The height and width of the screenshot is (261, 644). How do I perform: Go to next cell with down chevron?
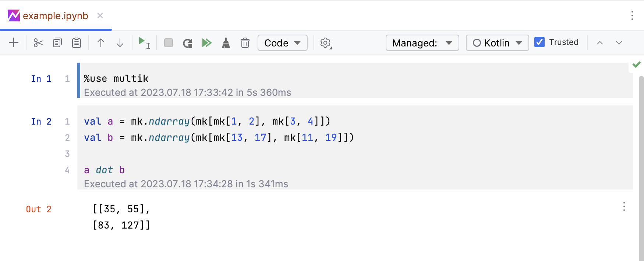pyautogui.click(x=619, y=43)
